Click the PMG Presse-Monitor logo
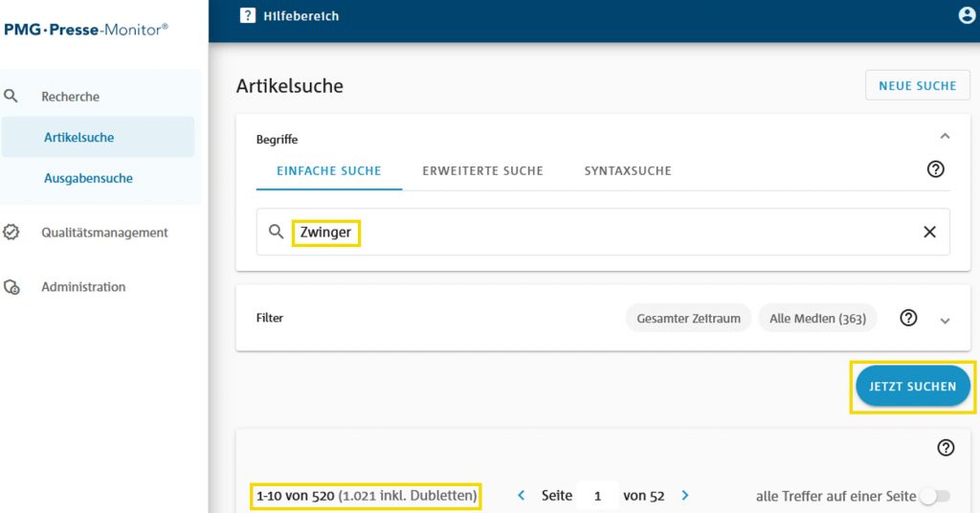Screen dimensions: 980x513 click(86, 30)
